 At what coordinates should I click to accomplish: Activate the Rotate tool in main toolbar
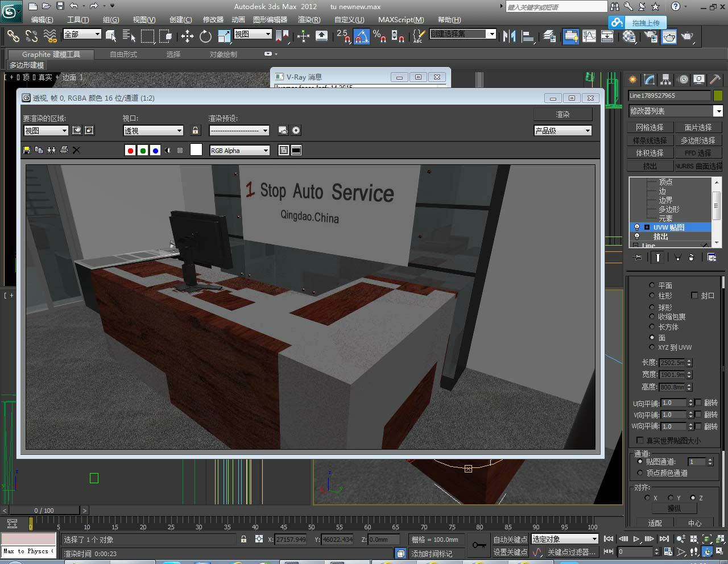[205, 36]
